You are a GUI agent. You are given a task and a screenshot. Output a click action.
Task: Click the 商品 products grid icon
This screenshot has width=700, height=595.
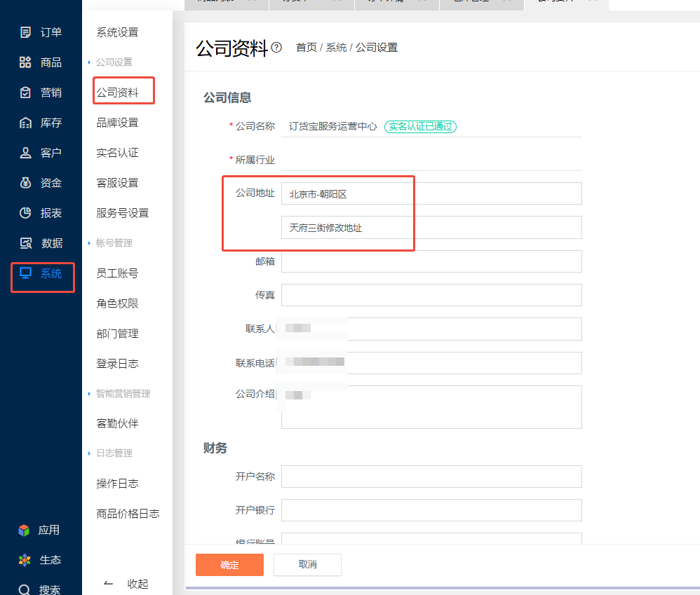click(25, 62)
